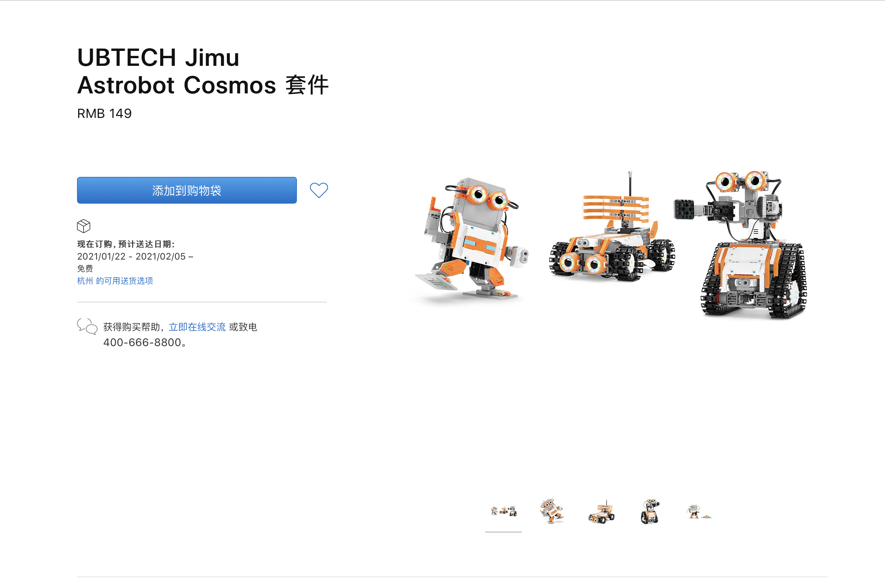Start online chat via 立即在线交流 link
885x588 pixels.
coord(197,327)
